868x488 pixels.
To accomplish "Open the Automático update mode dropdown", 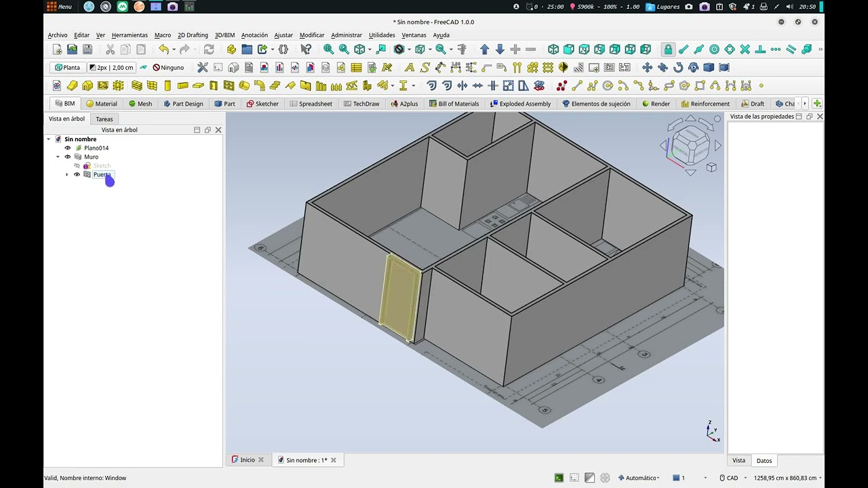I will [x=639, y=478].
